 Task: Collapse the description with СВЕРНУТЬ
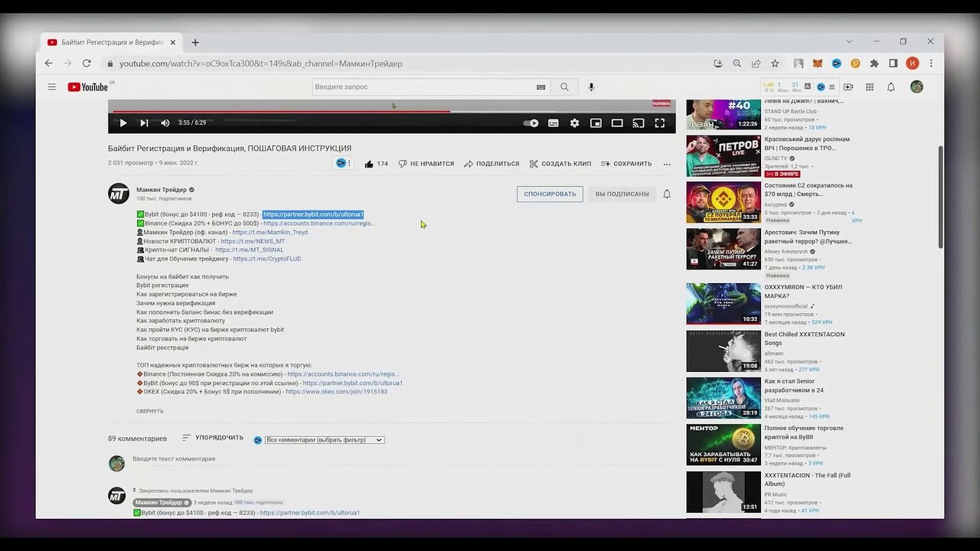click(x=150, y=411)
